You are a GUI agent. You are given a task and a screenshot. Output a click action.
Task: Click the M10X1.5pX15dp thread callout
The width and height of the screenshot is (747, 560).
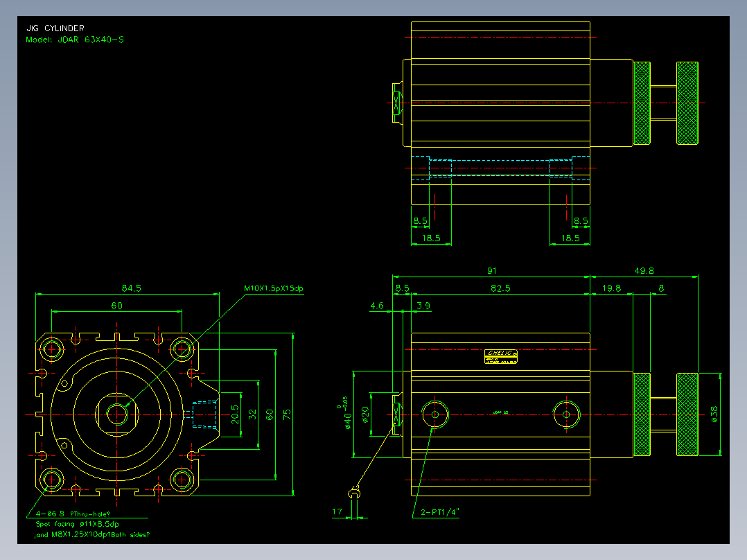(x=274, y=288)
